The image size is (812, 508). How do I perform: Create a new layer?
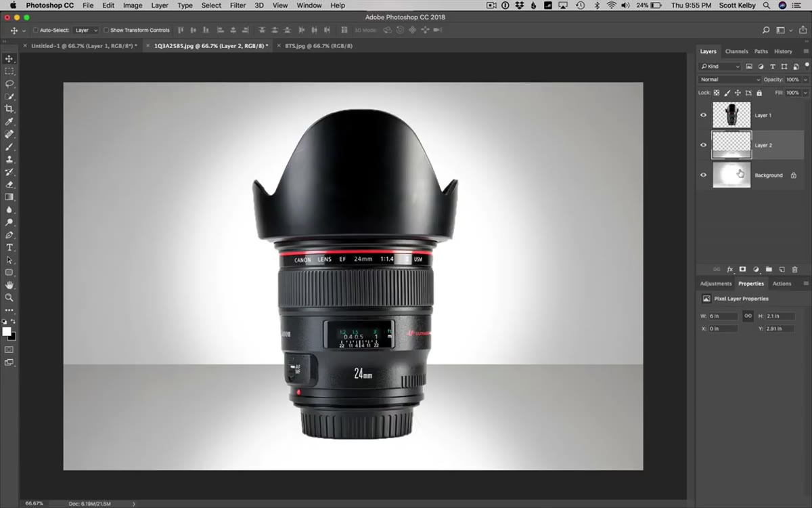(x=782, y=270)
